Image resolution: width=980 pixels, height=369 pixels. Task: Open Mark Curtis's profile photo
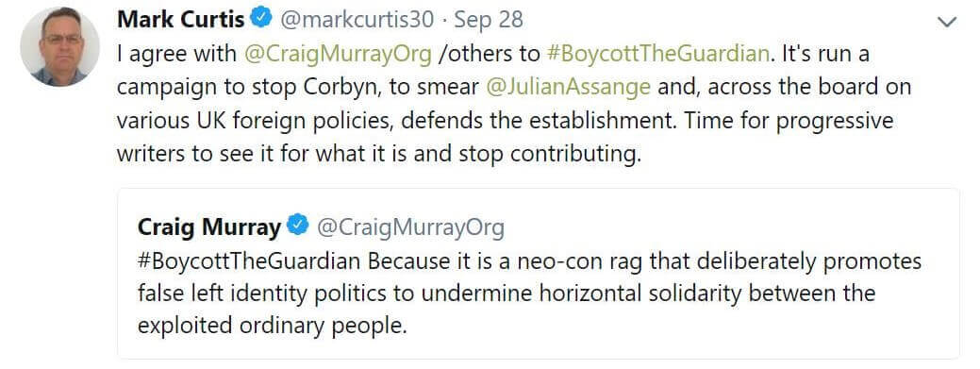(60, 47)
